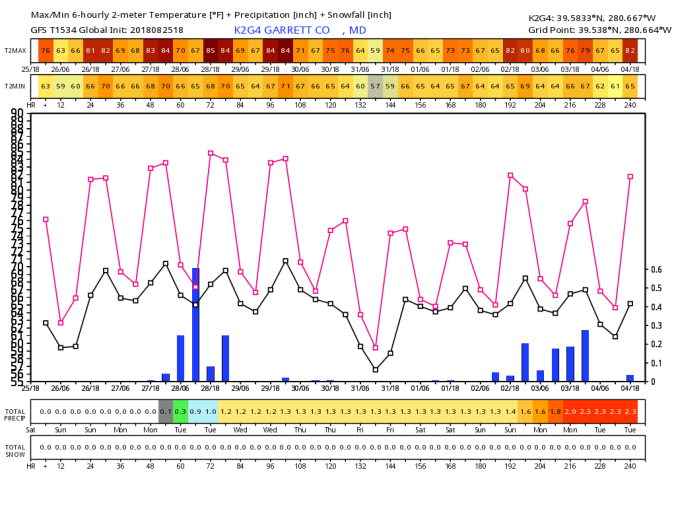Select the first T2MAX cell showing 76
The width and height of the screenshot is (676, 507).
pyautogui.click(x=45, y=50)
